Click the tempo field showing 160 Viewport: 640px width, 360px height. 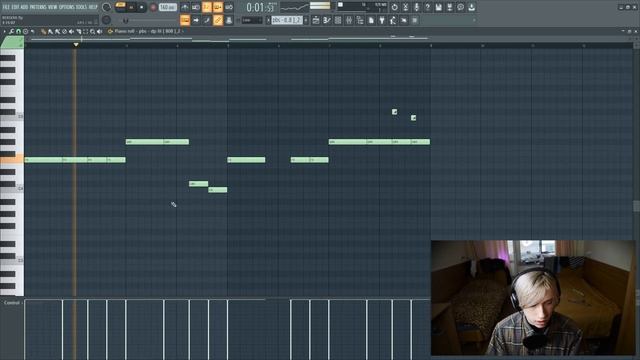pos(167,7)
